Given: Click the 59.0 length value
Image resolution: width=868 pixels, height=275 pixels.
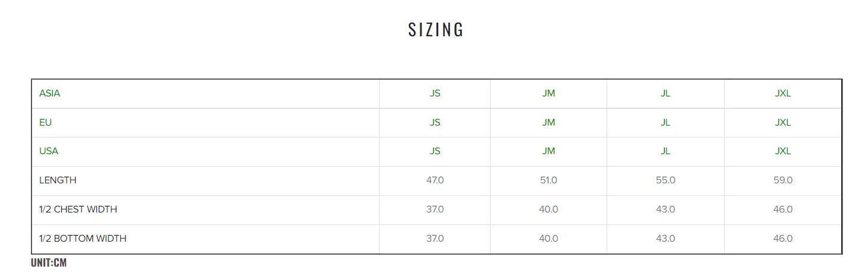Looking at the screenshot, I should [x=783, y=180].
